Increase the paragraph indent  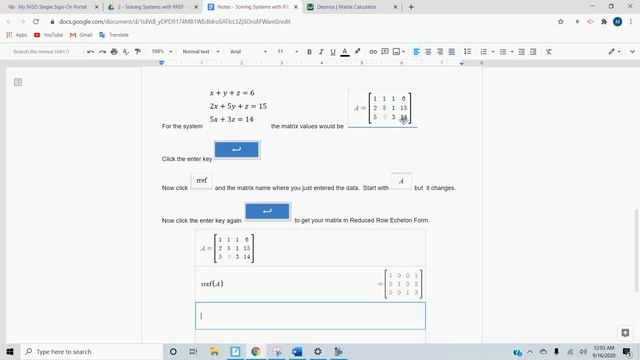tap(533, 51)
